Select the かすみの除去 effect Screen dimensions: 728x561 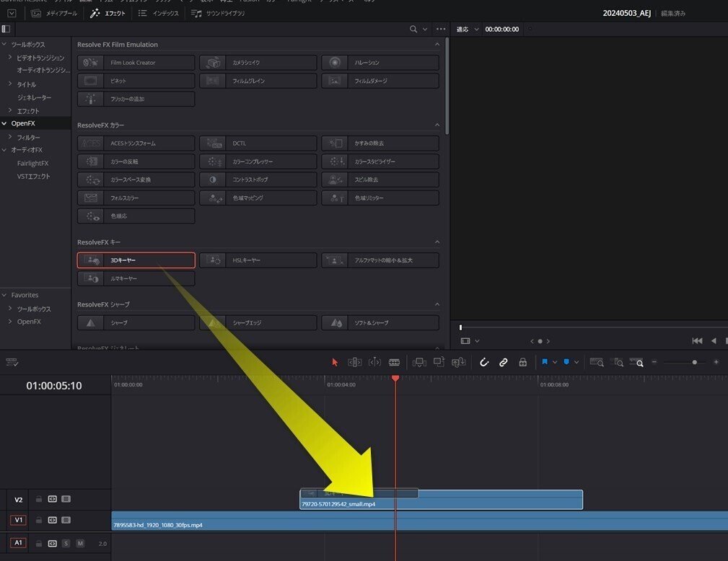pos(380,143)
